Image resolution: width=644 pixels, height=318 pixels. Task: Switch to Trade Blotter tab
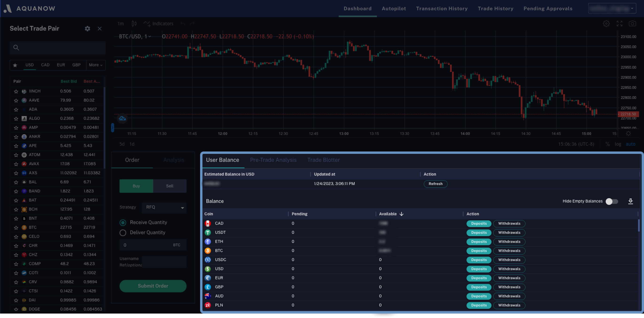[323, 160]
